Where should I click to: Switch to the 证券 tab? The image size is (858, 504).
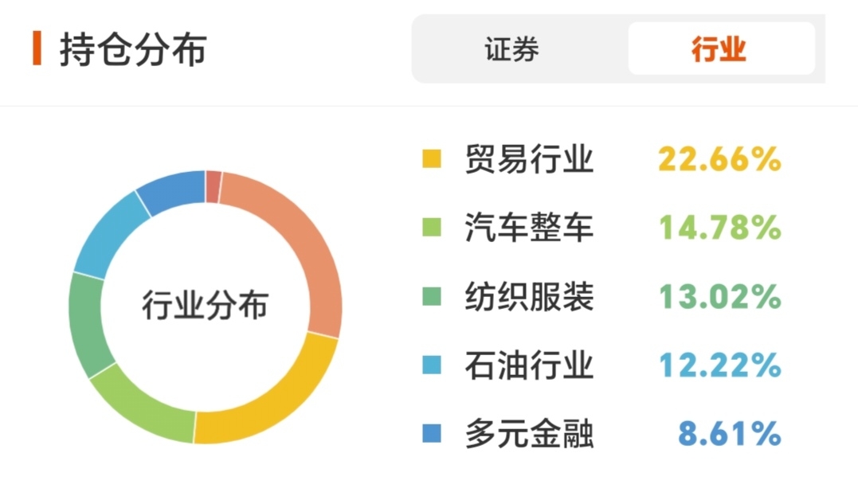point(511,49)
